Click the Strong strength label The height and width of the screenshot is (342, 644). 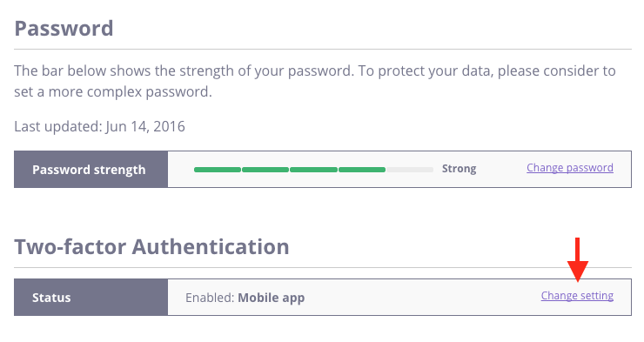coord(459,169)
